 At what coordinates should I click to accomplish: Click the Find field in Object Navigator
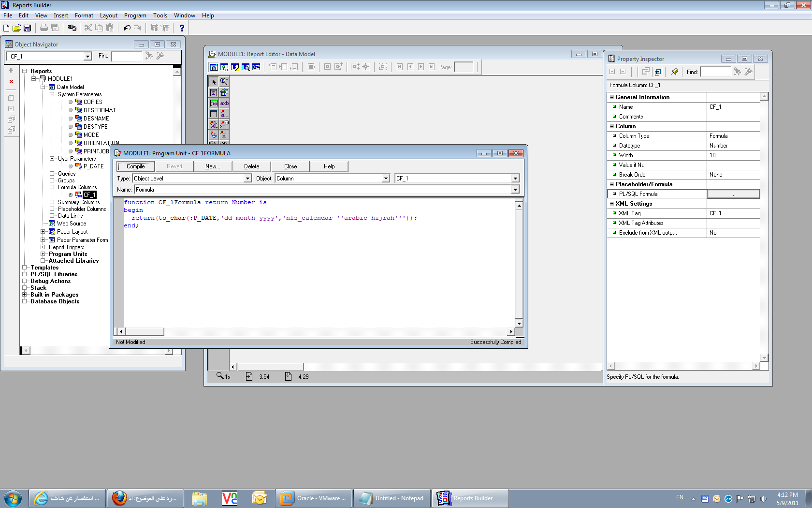point(127,56)
